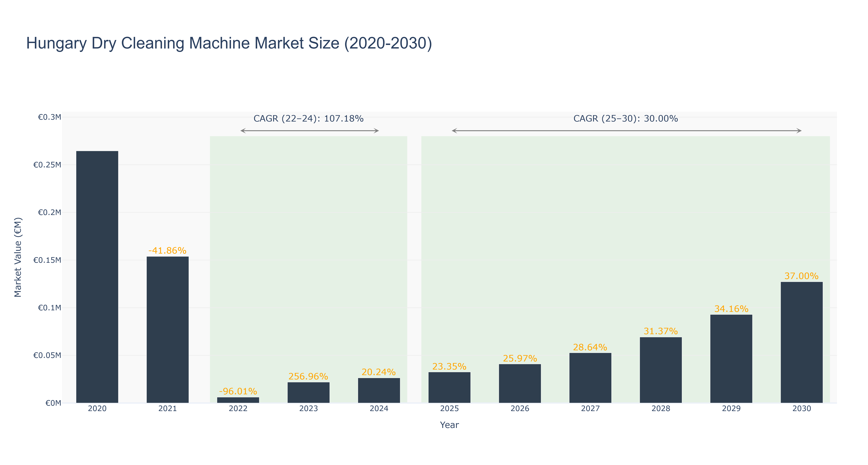Click the 2025 x-axis label
This screenshot has width=868, height=465.
449,409
